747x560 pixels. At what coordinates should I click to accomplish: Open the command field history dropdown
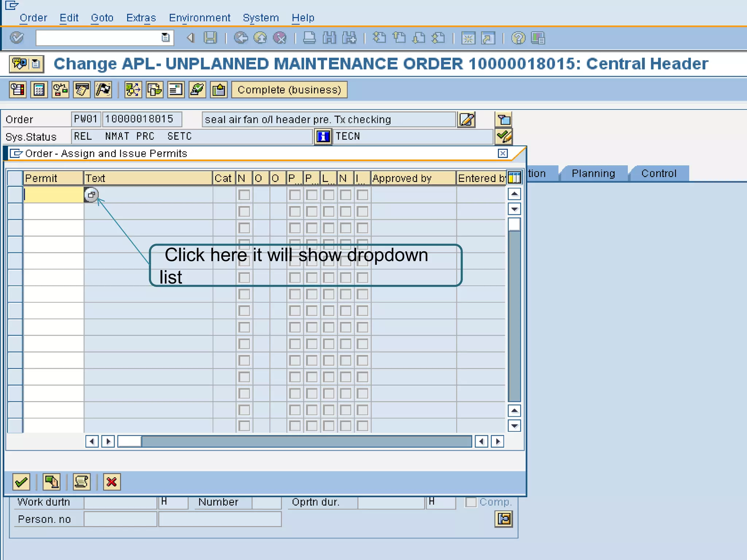165,38
